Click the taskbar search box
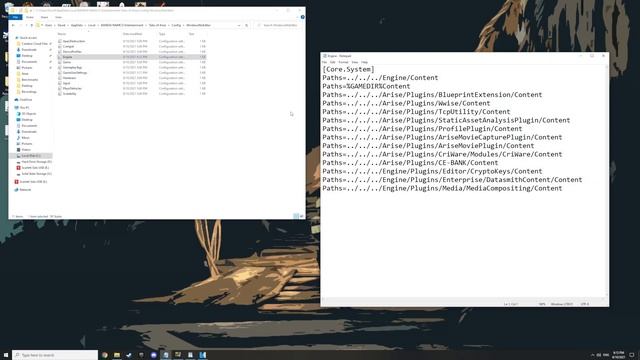The image size is (640, 360). coord(55,355)
